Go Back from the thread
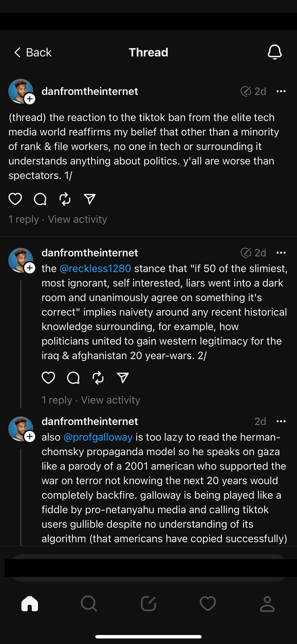297x644 pixels. point(32,52)
